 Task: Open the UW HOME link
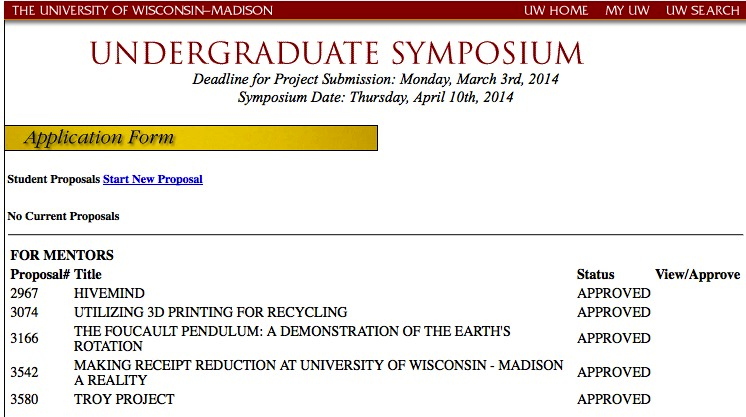pyautogui.click(x=556, y=11)
